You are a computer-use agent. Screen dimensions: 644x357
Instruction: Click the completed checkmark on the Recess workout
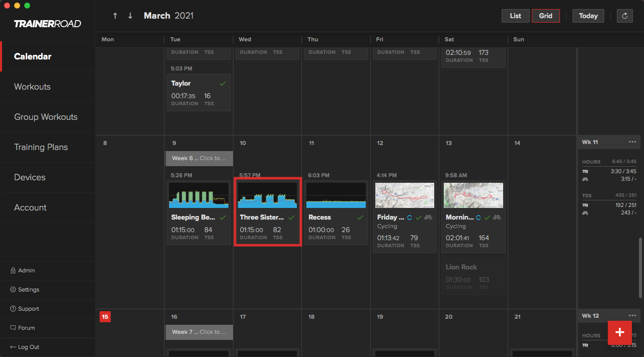pos(360,218)
